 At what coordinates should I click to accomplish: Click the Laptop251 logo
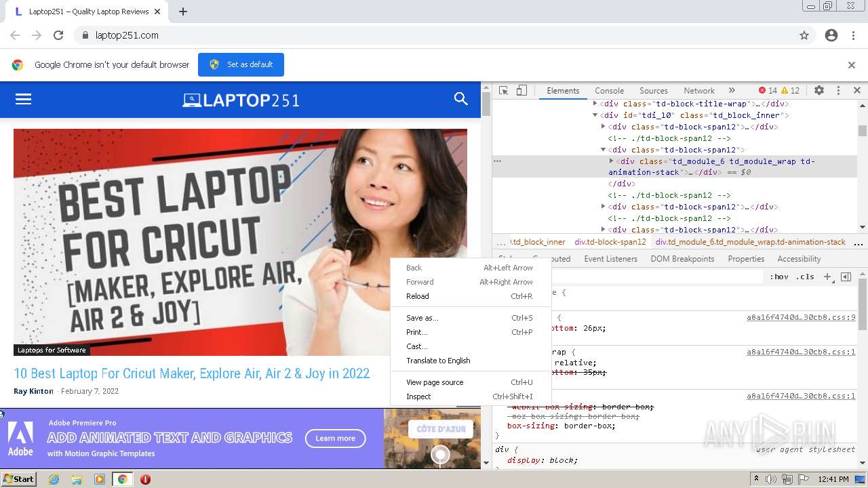tap(241, 100)
